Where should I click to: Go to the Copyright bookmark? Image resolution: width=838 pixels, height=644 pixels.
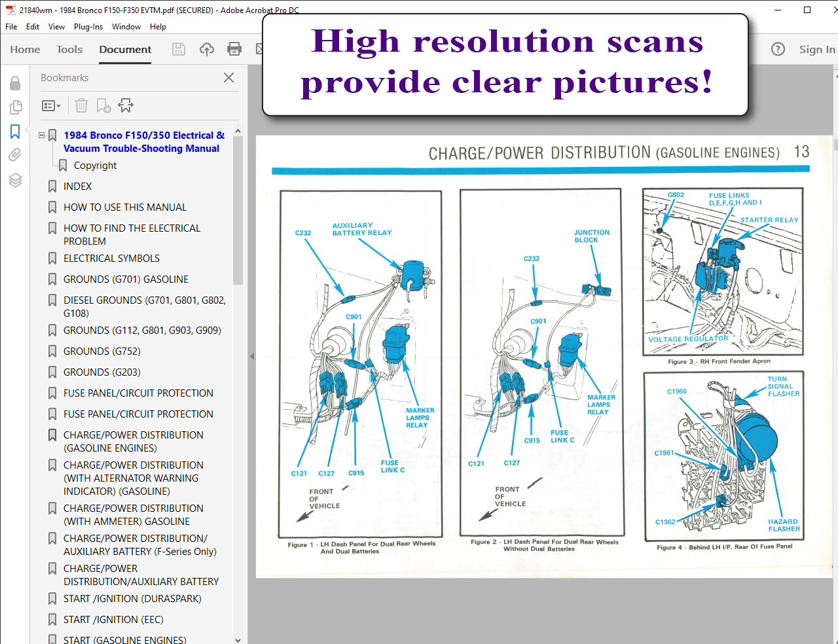coord(95,166)
